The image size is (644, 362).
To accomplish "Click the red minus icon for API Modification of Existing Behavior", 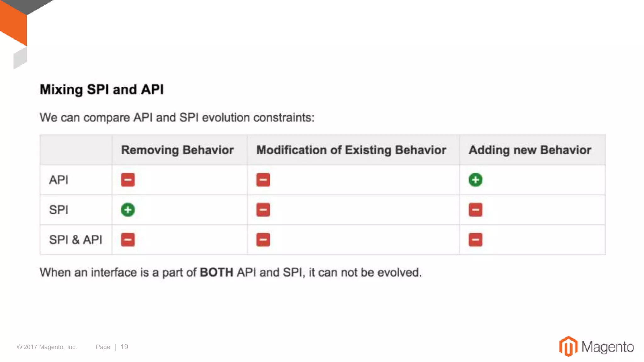I will coord(263,180).
